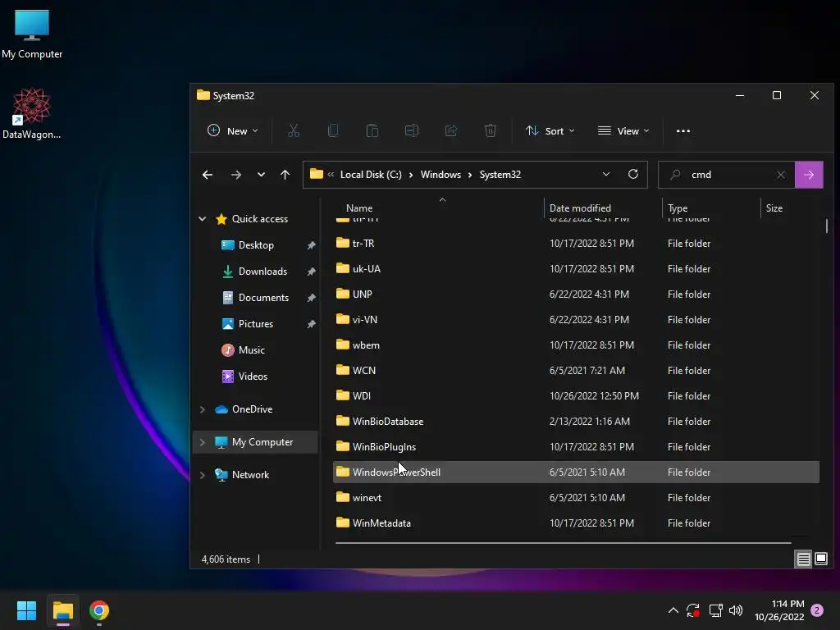Image resolution: width=840 pixels, height=630 pixels.
Task: Show hidden tray icons chevron
Action: 673,610
